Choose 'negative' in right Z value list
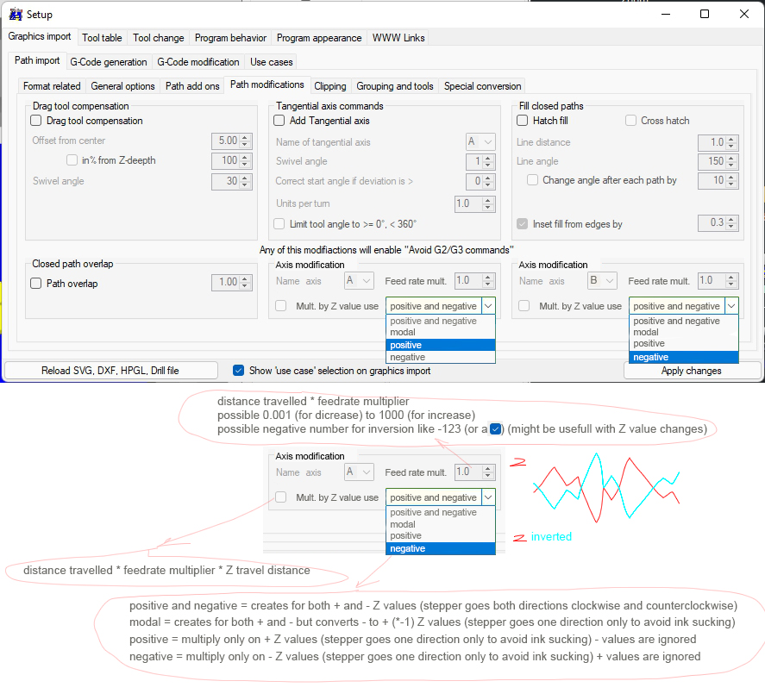Viewport: 765px width, 700px height. tap(683, 357)
